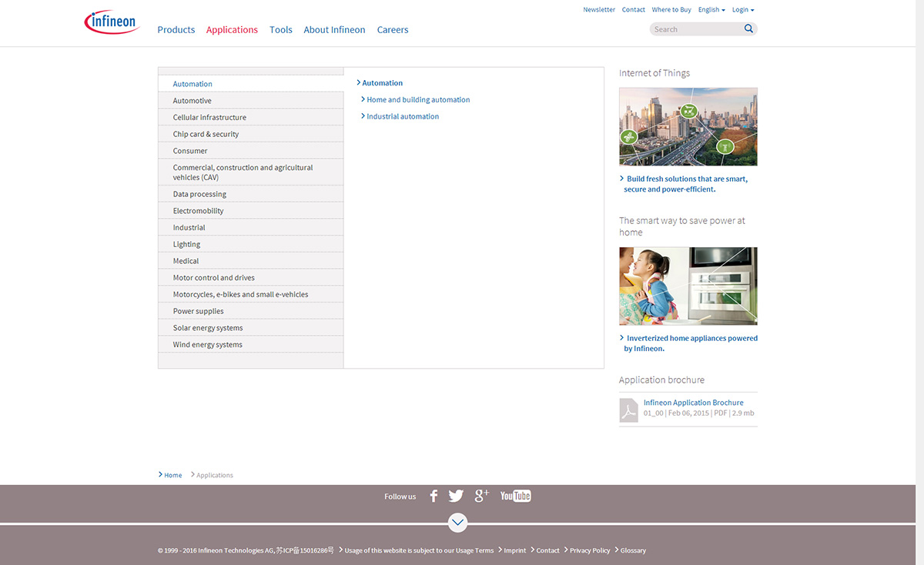Select Automotive in the applications list
The image size is (924, 565).
point(192,101)
